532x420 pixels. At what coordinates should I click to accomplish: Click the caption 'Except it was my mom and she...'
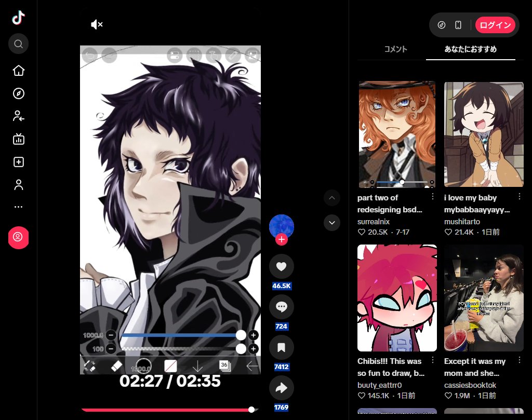click(x=475, y=368)
